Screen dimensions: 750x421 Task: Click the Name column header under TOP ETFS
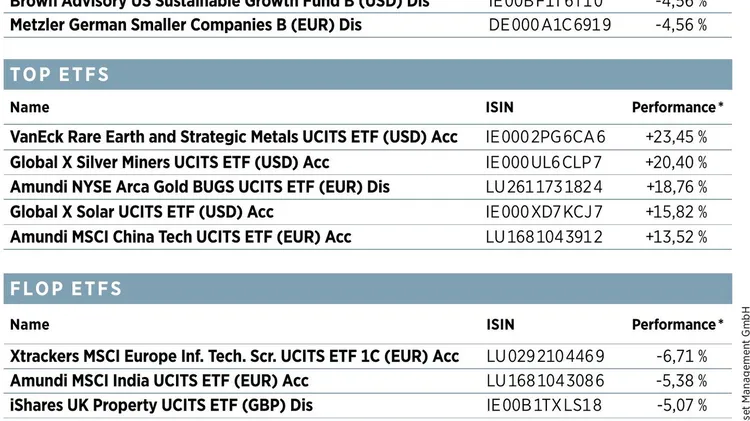(x=30, y=107)
